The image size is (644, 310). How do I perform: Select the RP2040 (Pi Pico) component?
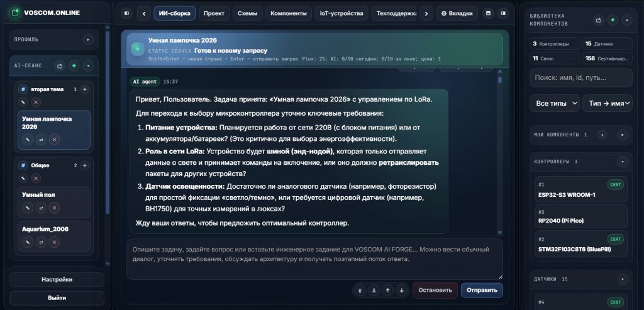coord(581,216)
